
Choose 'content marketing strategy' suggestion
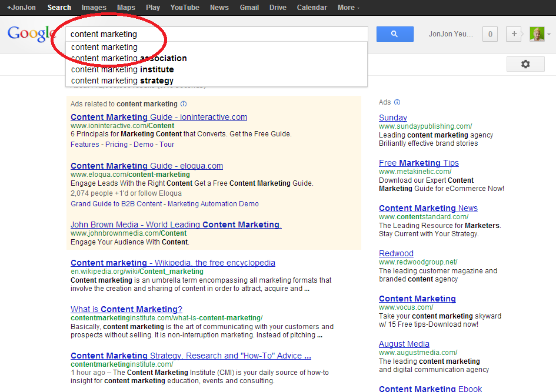tap(217, 81)
